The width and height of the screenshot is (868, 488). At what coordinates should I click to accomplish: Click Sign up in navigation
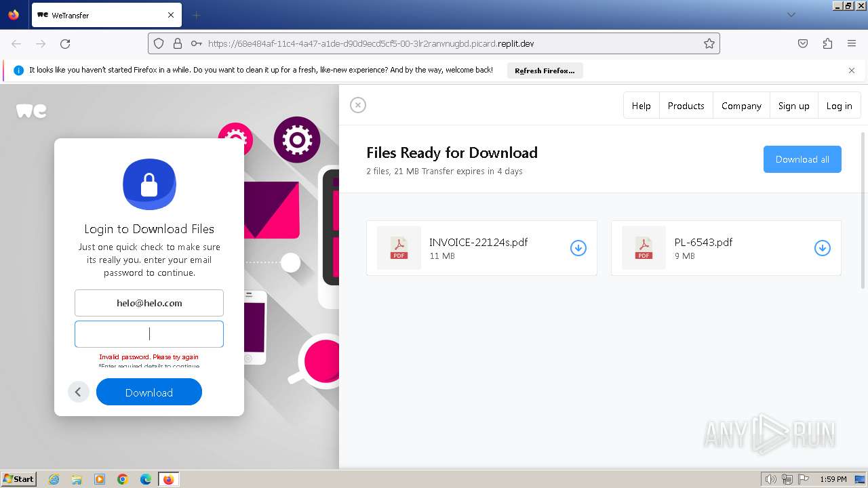(x=794, y=106)
